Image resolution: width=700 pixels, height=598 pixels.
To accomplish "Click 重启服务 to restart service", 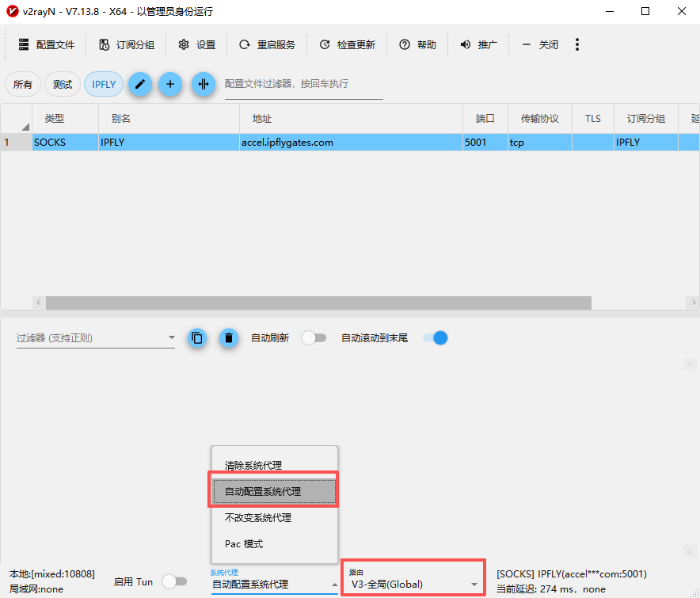I will pos(267,45).
